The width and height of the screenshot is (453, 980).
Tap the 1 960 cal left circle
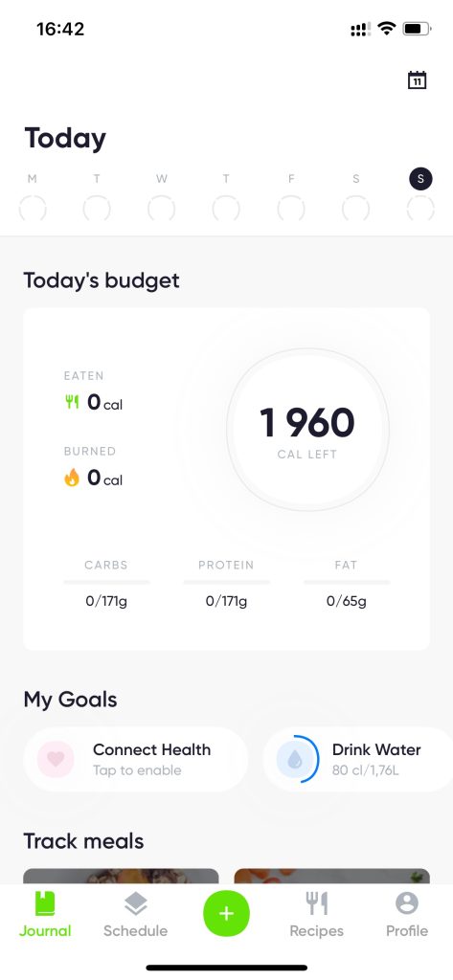click(307, 430)
